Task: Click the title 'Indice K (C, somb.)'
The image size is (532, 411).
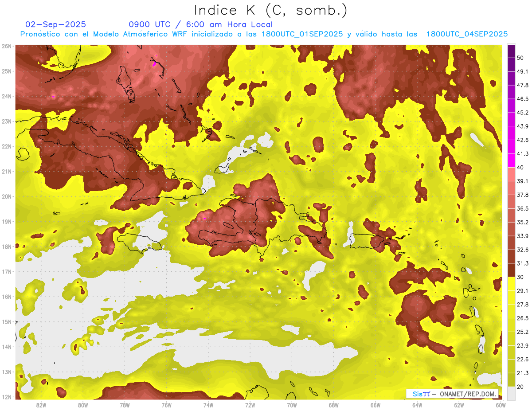Action: [271, 11]
